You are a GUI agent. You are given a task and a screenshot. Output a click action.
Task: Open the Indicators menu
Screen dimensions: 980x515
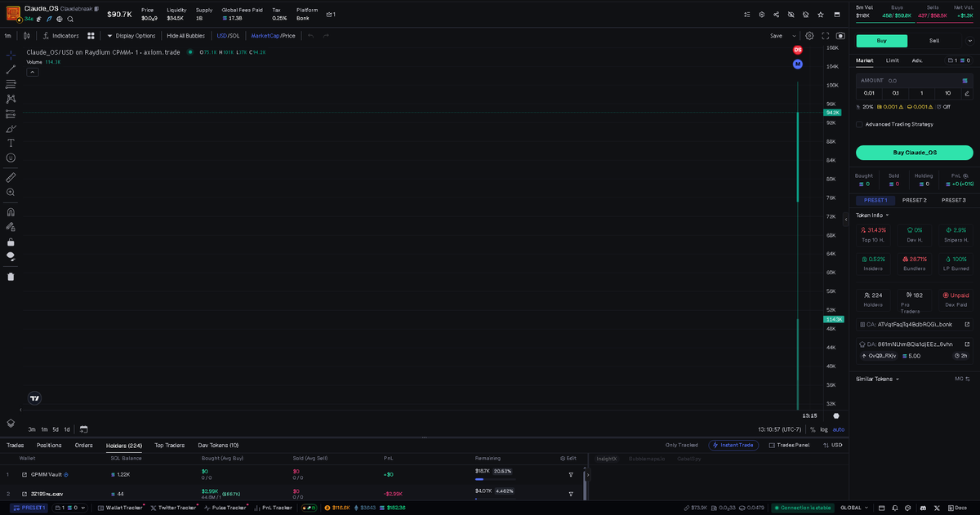61,36
